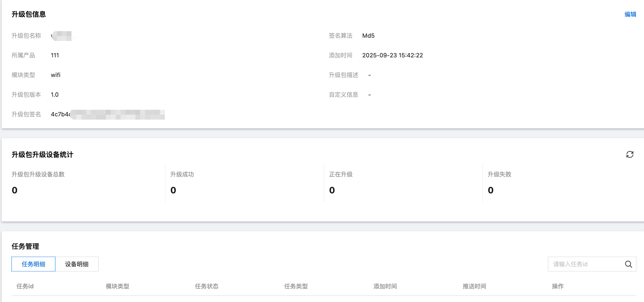644x302 pixels.
Task: Click the 编辑 link for package info
Action: click(630, 14)
